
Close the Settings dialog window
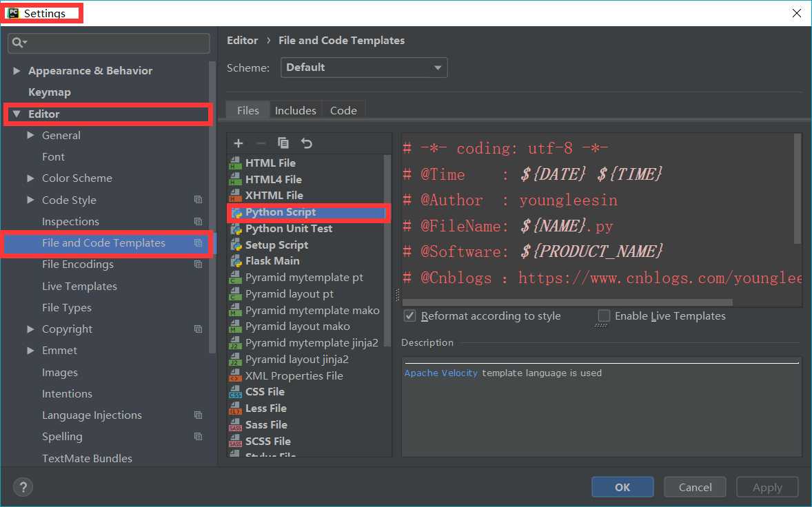[796, 13]
